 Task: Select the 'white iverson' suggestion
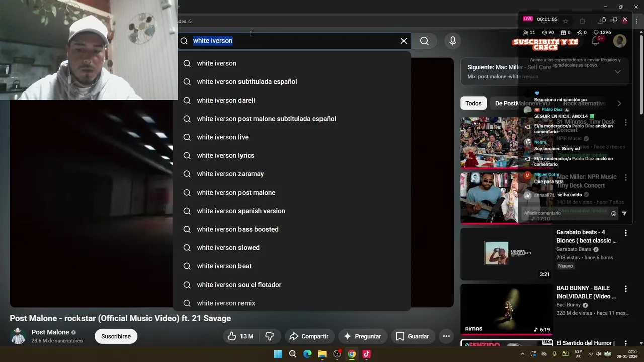[x=292, y=63]
